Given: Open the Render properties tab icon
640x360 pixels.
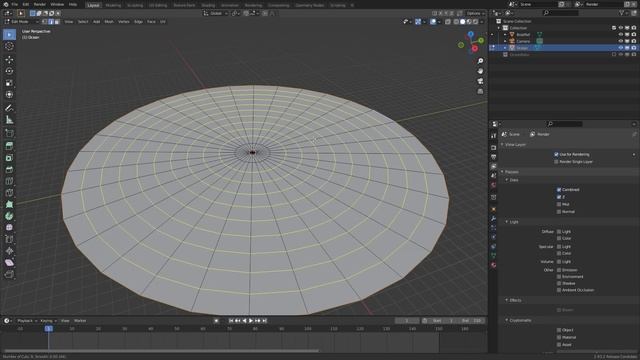Looking at the screenshot, I should (x=493, y=148).
